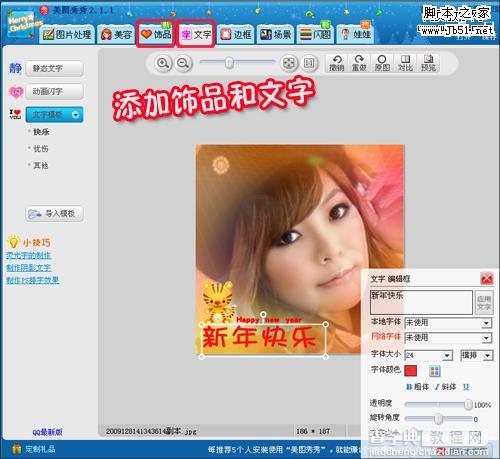Click the 动画闪字 button

click(x=54, y=92)
